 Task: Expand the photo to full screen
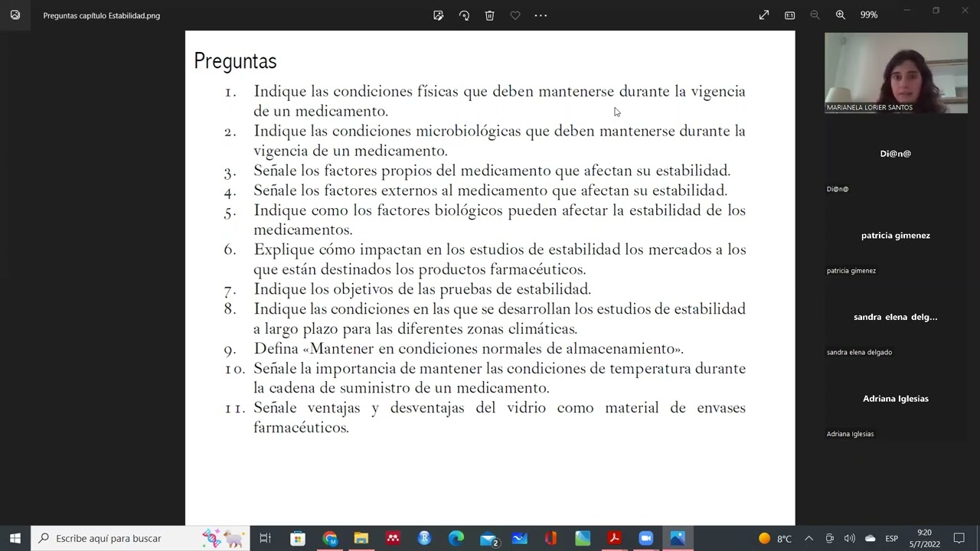tap(764, 15)
